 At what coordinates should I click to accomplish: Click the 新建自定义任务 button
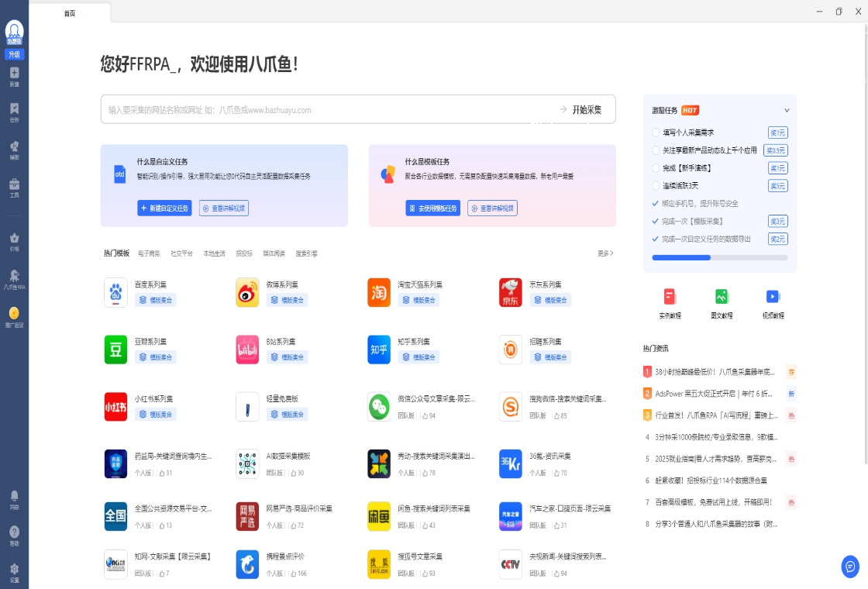pyautogui.click(x=164, y=208)
